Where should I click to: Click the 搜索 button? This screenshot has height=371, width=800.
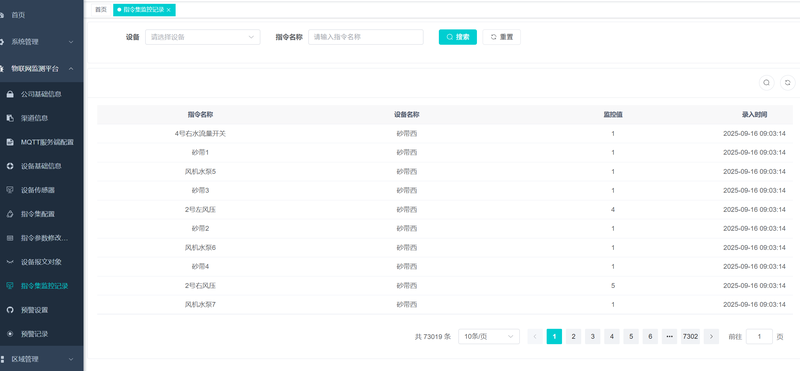[x=458, y=37]
